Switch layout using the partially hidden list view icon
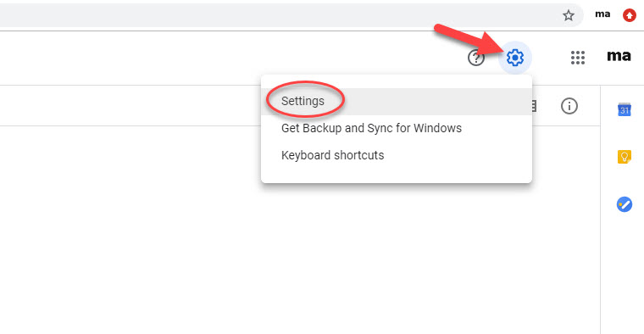This screenshot has height=334, width=644. (534, 106)
